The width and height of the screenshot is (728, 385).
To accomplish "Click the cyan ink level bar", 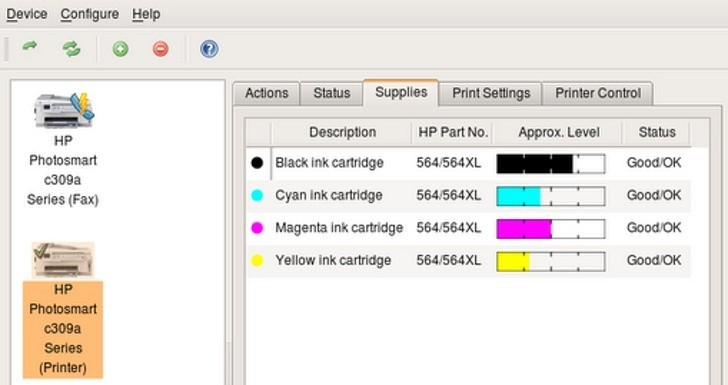I will (551, 196).
